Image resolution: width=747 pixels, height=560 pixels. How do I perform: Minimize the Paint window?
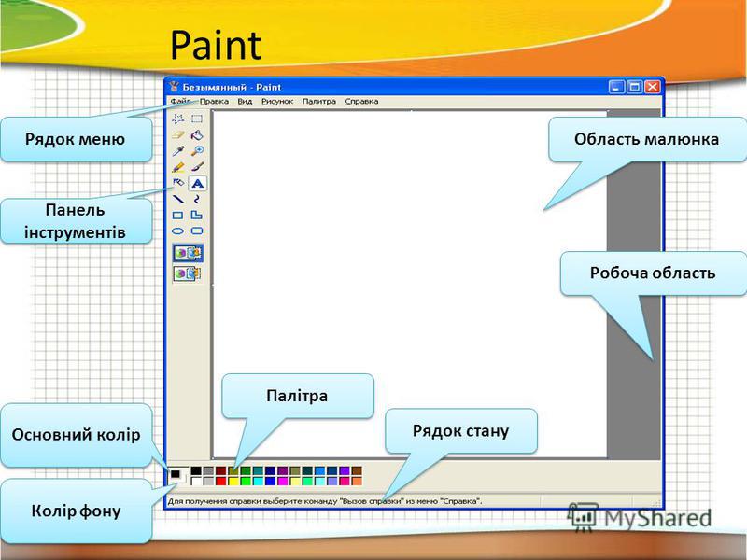click(x=616, y=87)
